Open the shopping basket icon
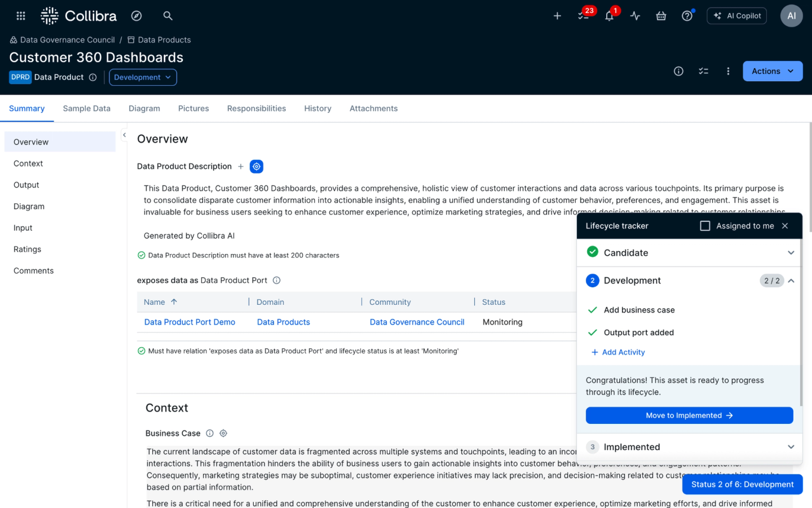Image resolution: width=812 pixels, height=508 pixels. coord(661,16)
